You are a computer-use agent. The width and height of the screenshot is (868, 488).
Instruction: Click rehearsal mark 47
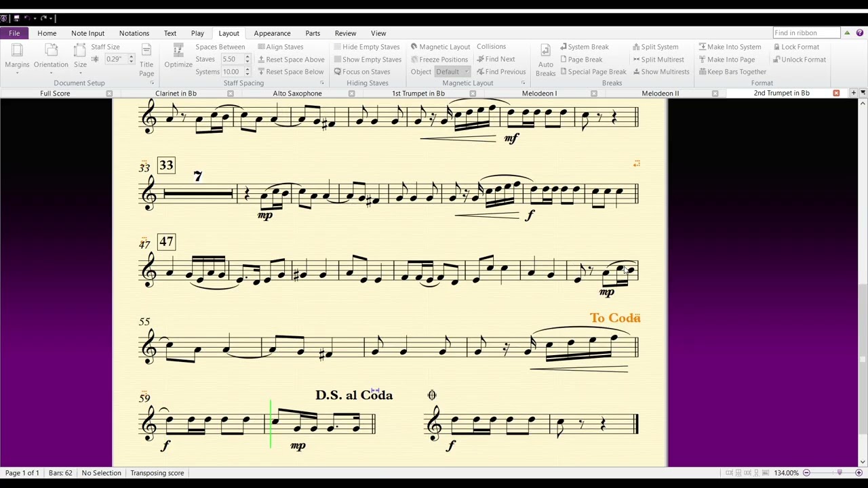[166, 242]
